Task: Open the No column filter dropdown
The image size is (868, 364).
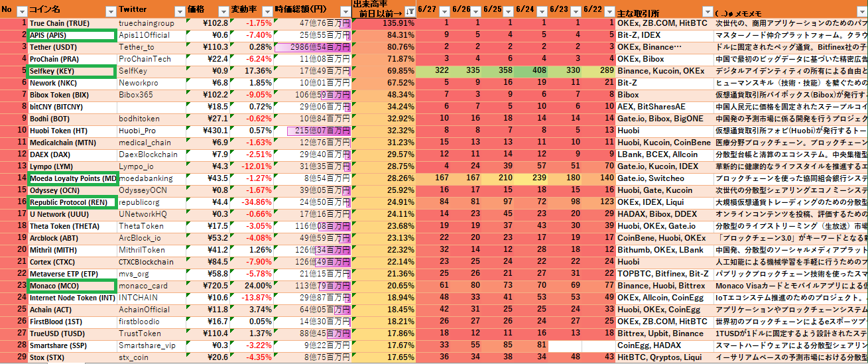Action: 21,11
